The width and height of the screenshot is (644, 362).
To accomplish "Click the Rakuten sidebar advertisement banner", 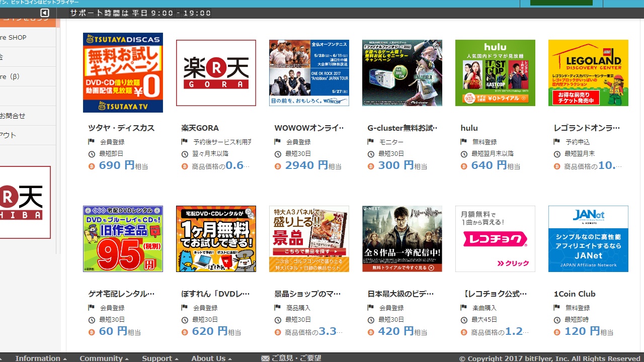I will coord(25,202).
